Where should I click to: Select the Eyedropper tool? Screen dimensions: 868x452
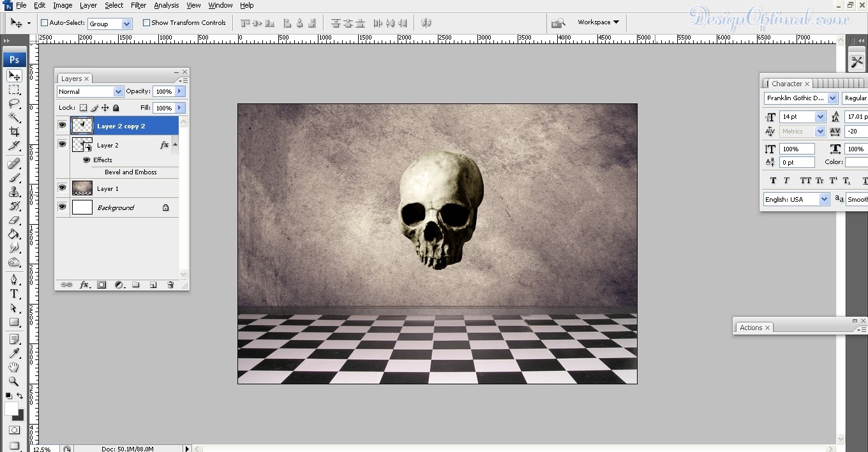pyautogui.click(x=14, y=353)
